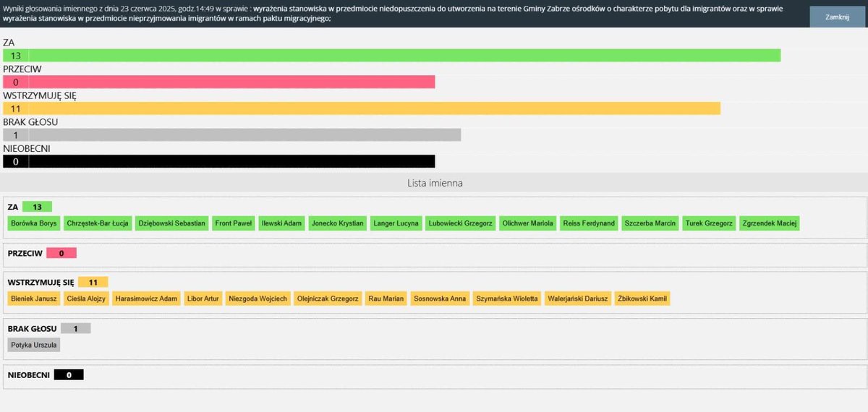
Task: Select voter Szczerba Marcin
Action: point(650,223)
